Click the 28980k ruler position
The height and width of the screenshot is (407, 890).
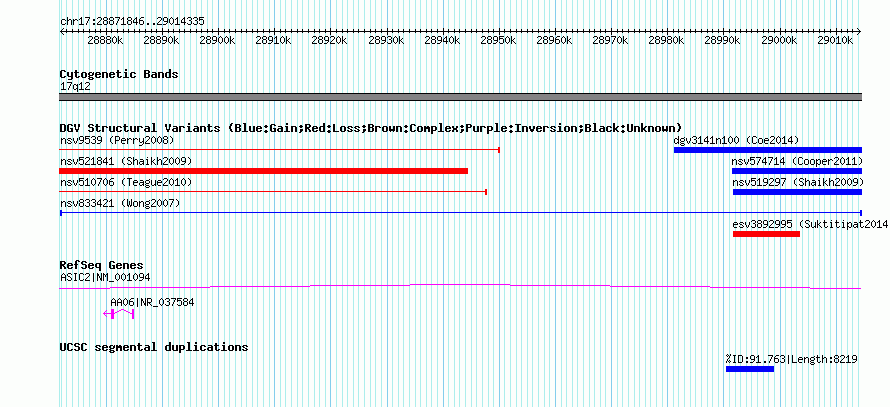(668, 40)
